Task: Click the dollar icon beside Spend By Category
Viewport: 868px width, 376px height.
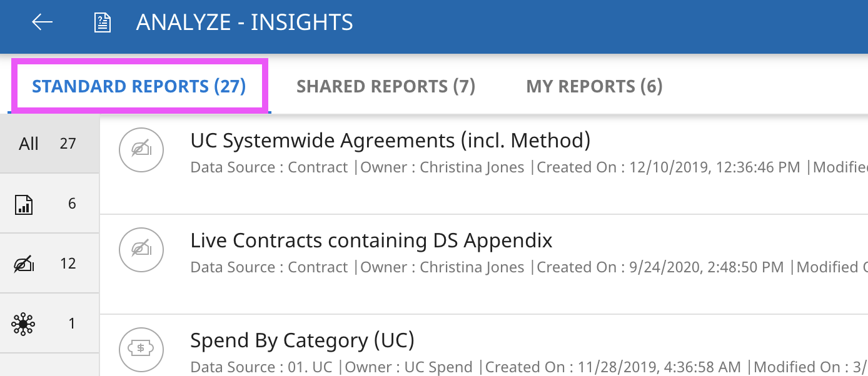Action: (141, 349)
